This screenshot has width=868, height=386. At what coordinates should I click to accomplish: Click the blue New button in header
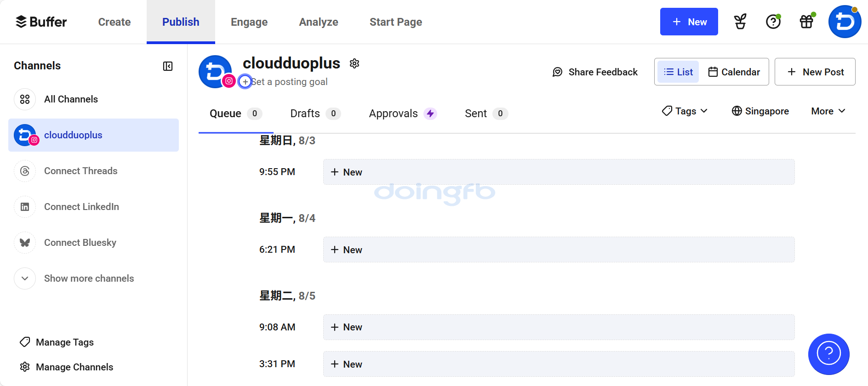(x=689, y=22)
